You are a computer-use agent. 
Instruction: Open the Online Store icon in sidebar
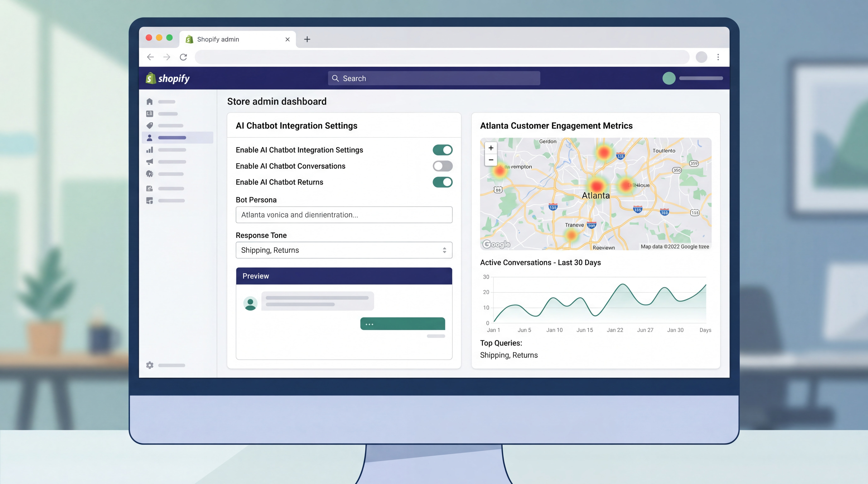point(150,188)
